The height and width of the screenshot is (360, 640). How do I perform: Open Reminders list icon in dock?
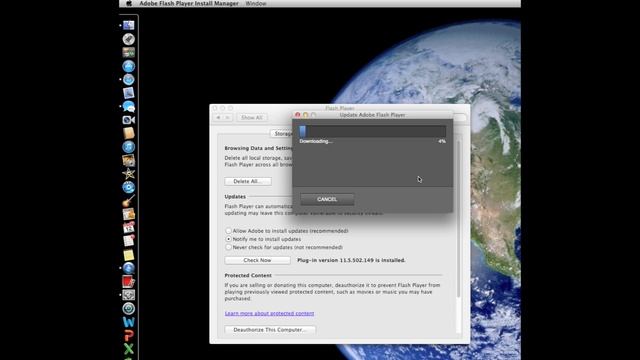click(x=129, y=241)
